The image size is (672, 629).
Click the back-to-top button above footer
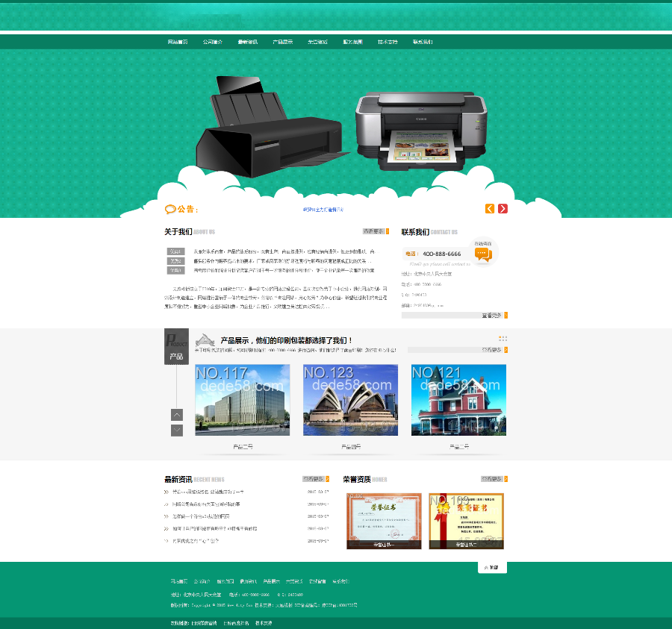[493, 567]
